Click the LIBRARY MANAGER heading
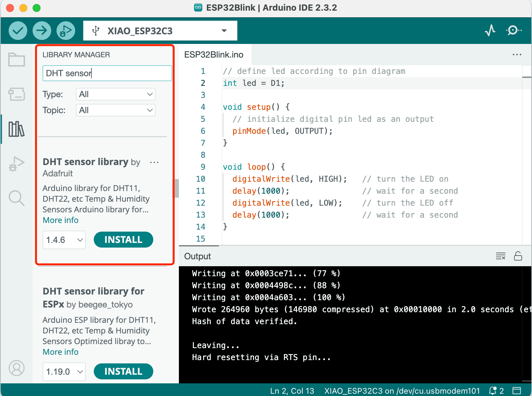The image size is (532, 396). click(x=76, y=55)
